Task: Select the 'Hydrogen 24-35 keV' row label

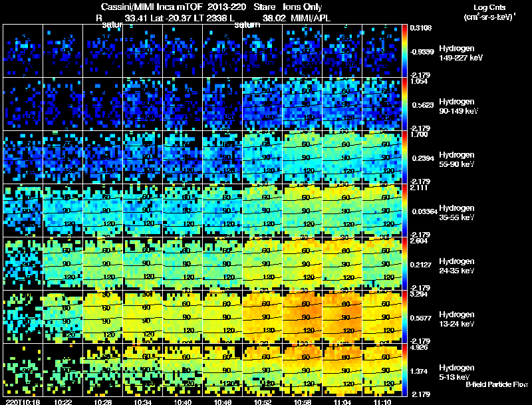Action: click(x=457, y=266)
